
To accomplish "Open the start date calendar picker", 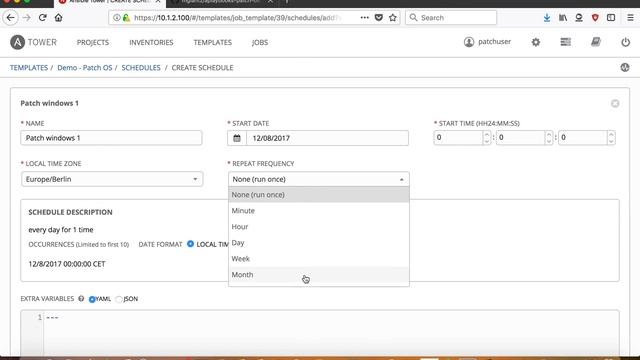I will pyautogui.click(x=237, y=138).
